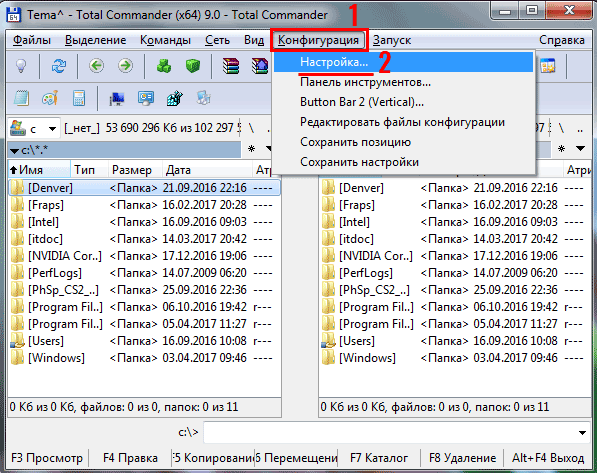The height and width of the screenshot is (473, 597).
Task: Open the Notepad icon in second toolbar
Action: [21, 98]
